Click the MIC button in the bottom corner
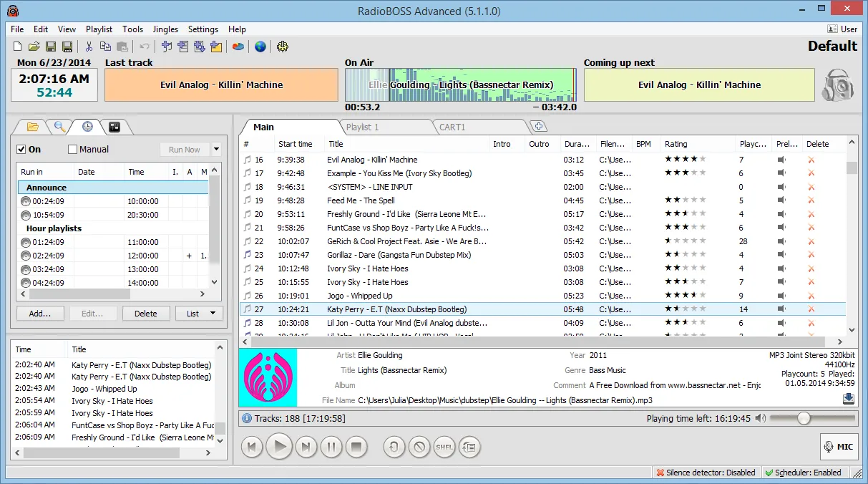Viewport: 868px width, 484px height. point(838,446)
